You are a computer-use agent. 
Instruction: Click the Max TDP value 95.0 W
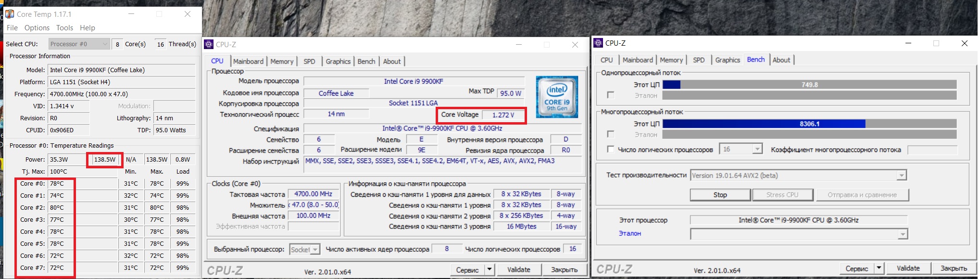coord(510,93)
